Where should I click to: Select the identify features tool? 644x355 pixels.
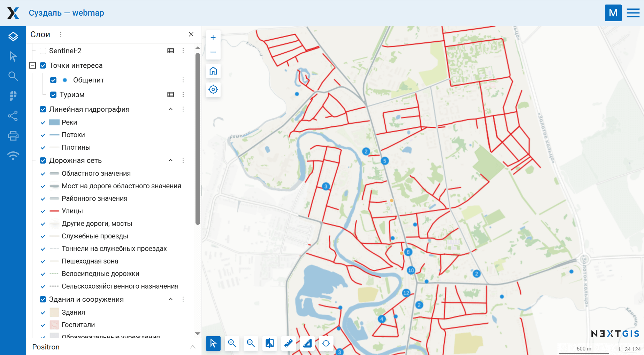point(13,56)
